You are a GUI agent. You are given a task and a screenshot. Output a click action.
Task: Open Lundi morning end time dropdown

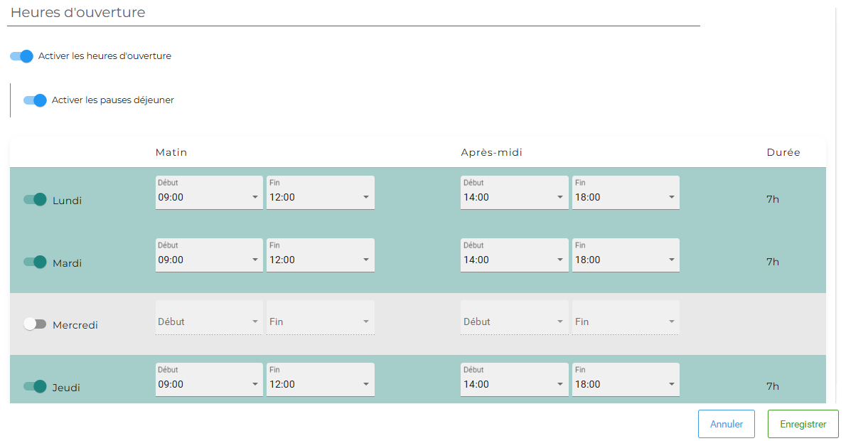coord(320,193)
